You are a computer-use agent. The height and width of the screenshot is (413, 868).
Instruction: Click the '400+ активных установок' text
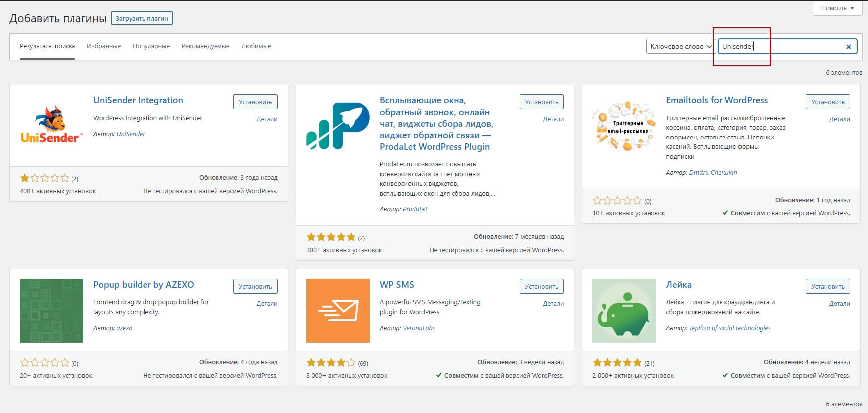tap(58, 191)
